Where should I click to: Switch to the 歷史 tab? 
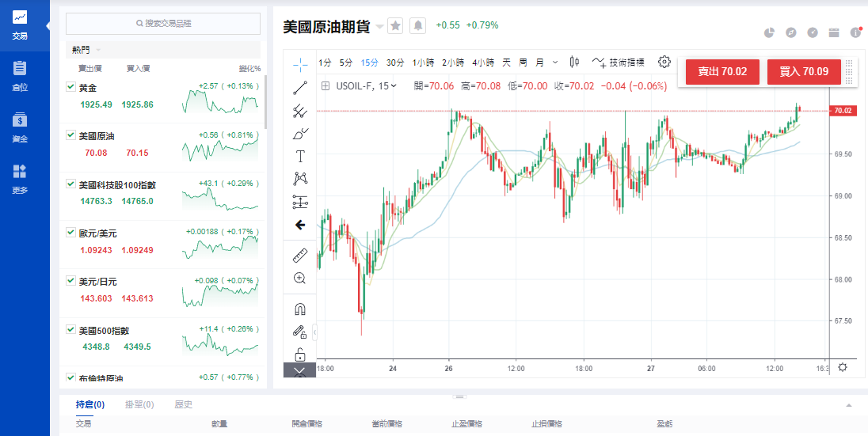(x=183, y=405)
